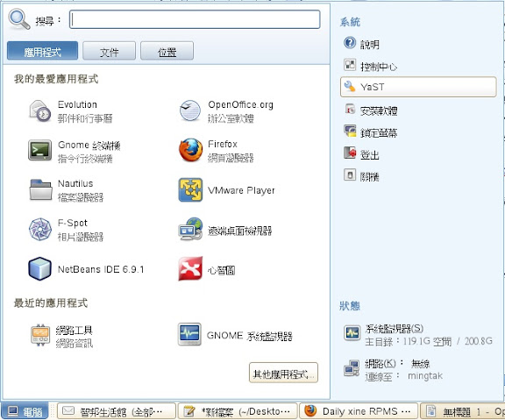Viewport: 505px width, 420px height.
Task: Select the 應用程式 applications tab
Action: (42, 51)
